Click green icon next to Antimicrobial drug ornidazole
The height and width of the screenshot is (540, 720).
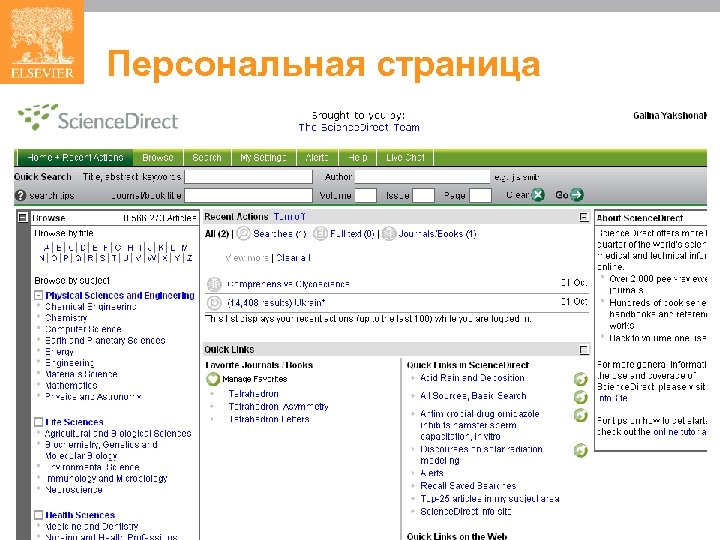[x=581, y=415]
